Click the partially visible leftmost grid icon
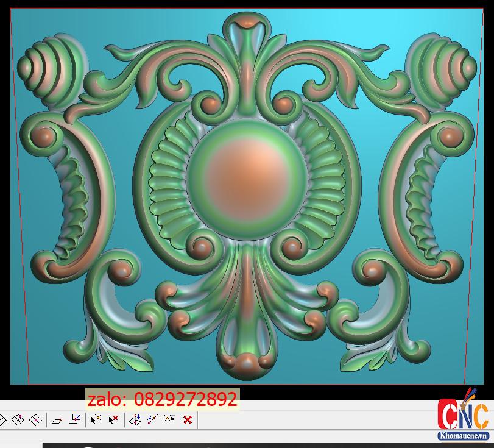Viewport: 494px width, 448px height. (2, 419)
